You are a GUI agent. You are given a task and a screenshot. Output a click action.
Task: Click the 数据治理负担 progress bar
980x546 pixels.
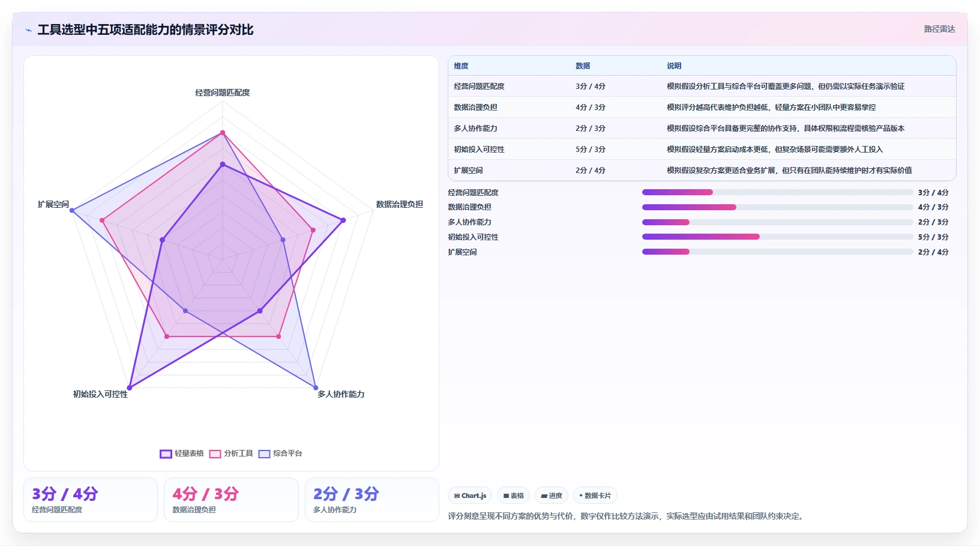point(778,207)
